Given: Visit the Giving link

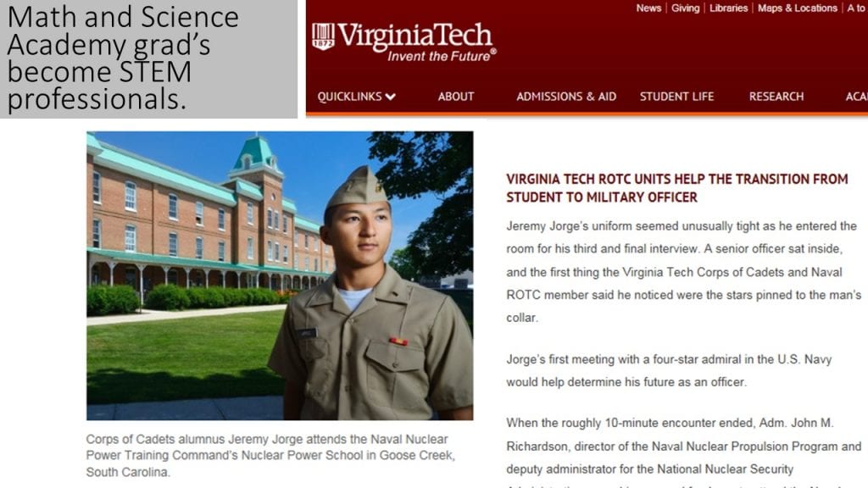Looking at the screenshot, I should [x=685, y=8].
